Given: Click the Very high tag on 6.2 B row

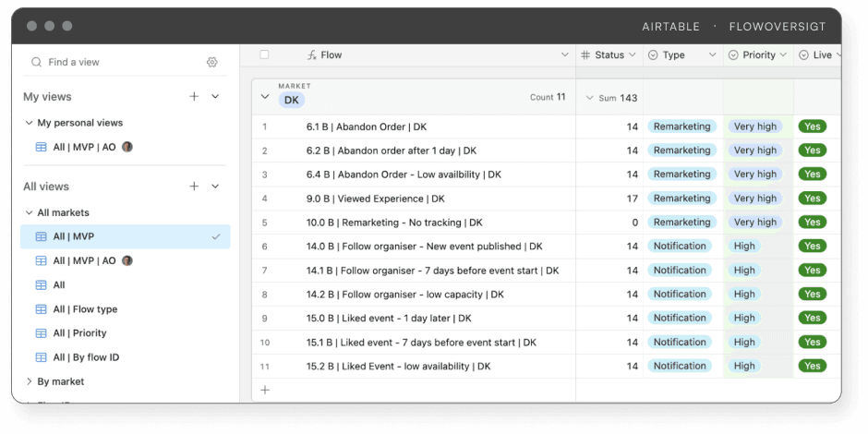Looking at the screenshot, I should pos(755,150).
